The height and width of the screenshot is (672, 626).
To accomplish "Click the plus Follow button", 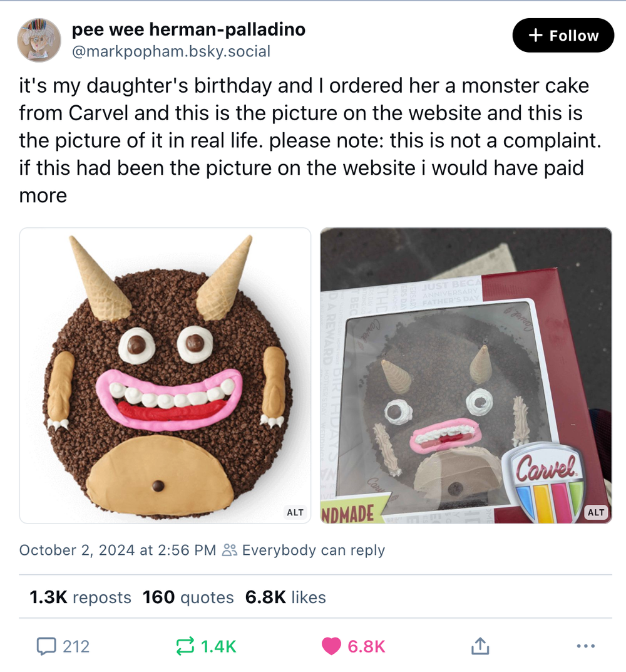I will (x=563, y=36).
